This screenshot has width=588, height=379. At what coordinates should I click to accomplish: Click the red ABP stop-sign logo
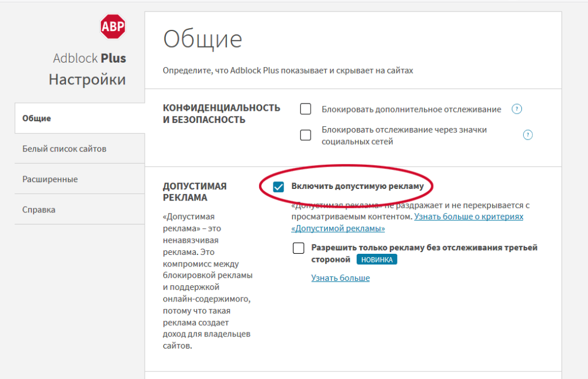[x=113, y=26]
